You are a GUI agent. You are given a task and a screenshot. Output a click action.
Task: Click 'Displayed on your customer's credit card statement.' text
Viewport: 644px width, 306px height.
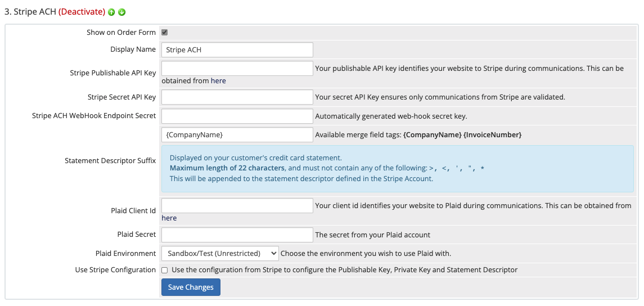(255, 157)
